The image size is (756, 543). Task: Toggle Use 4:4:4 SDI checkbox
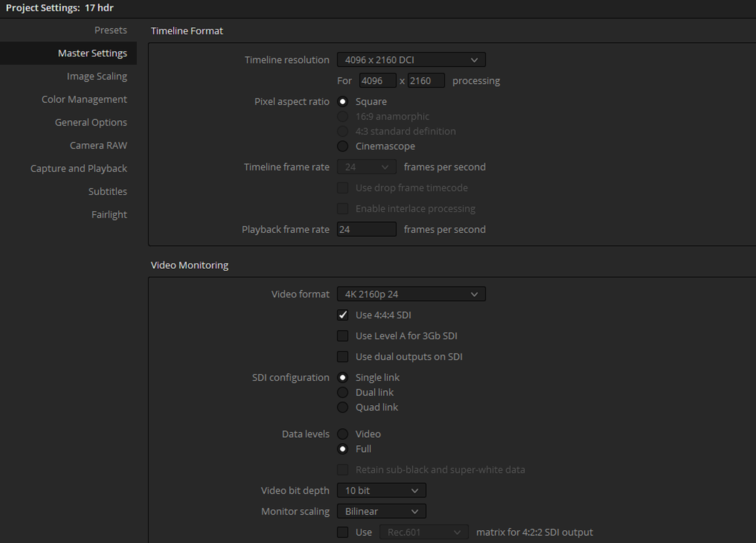pos(343,315)
